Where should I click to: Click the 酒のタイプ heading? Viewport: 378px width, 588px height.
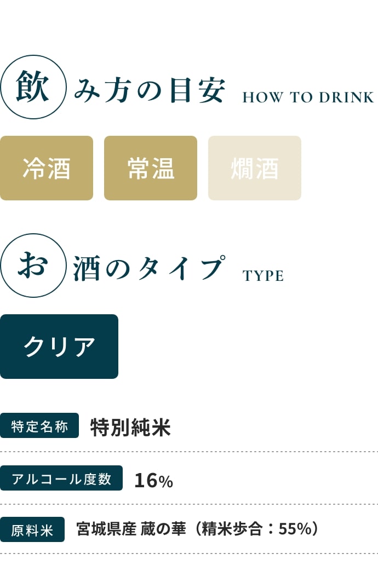point(149,268)
